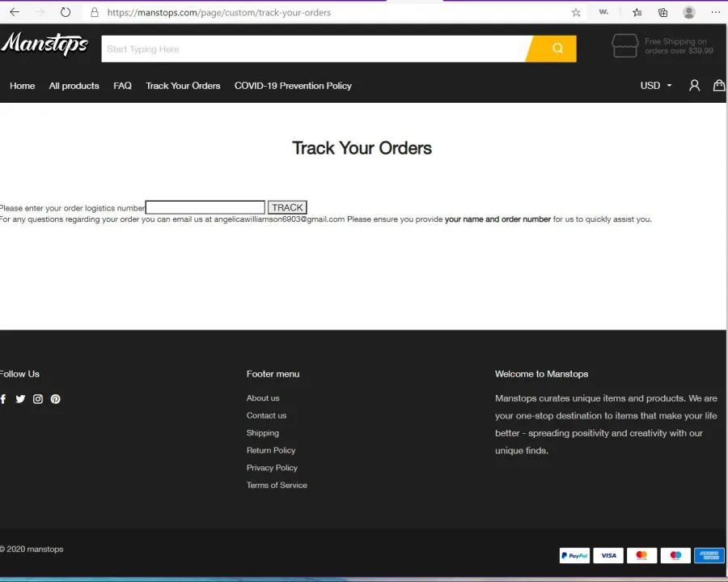The height and width of the screenshot is (582, 728).
Task: Click the browser back arrow
Action: pyautogui.click(x=15, y=12)
